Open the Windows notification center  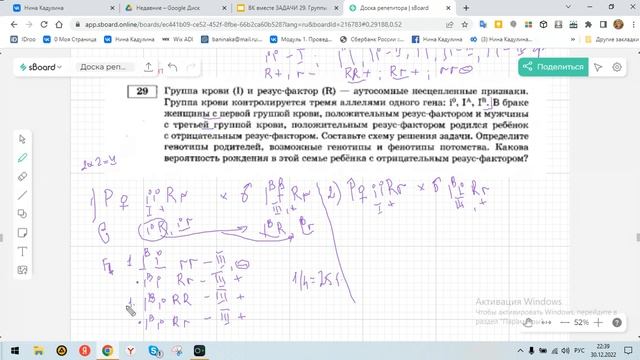coord(628,351)
